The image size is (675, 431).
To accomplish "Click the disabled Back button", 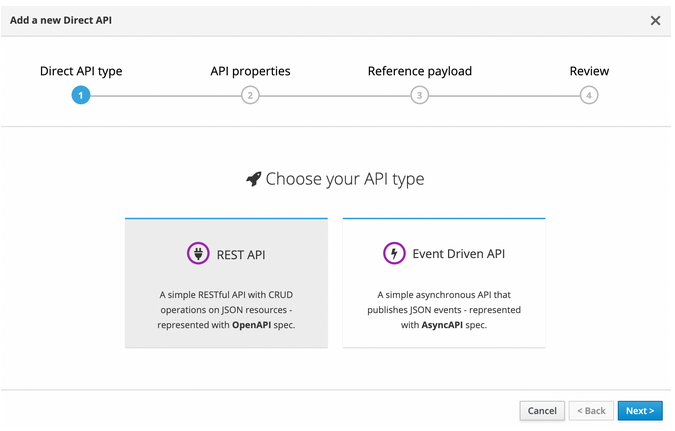I will [x=591, y=411].
